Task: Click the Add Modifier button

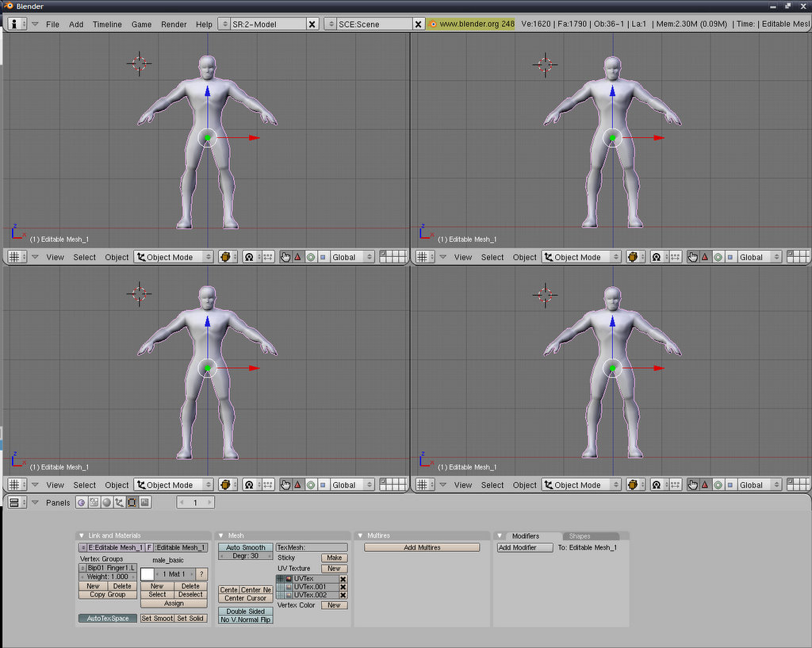Action: [524, 547]
